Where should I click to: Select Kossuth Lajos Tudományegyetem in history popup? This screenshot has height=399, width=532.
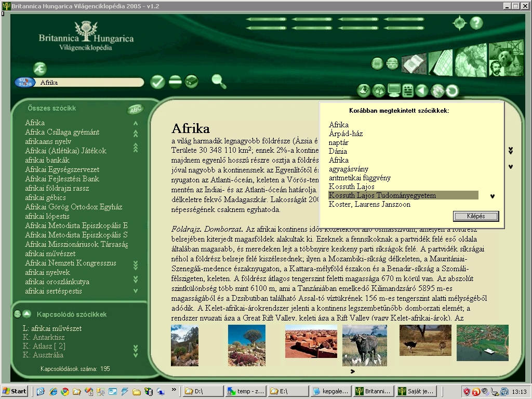tap(403, 195)
